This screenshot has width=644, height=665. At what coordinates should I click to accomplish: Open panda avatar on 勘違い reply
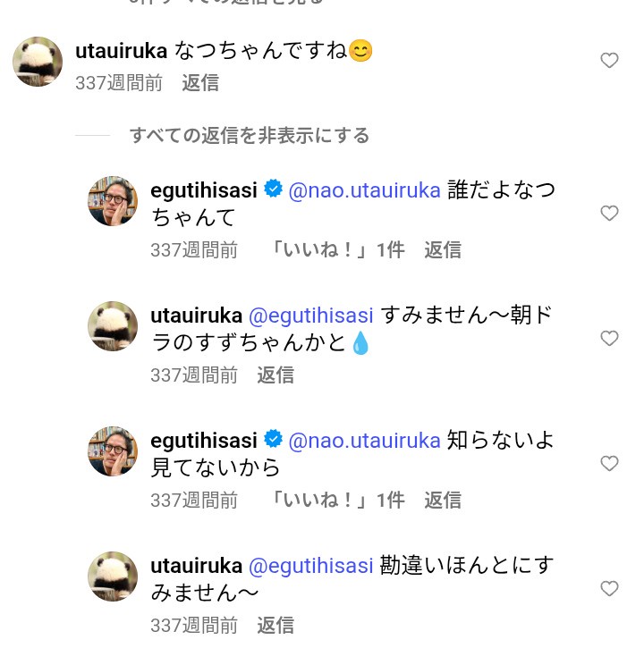tap(112, 576)
